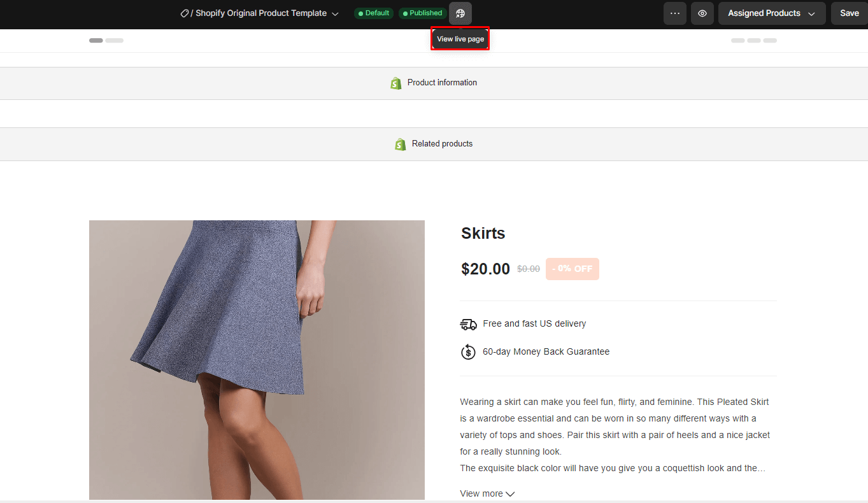Click the Save button
The height and width of the screenshot is (503, 868).
point(849,13)
